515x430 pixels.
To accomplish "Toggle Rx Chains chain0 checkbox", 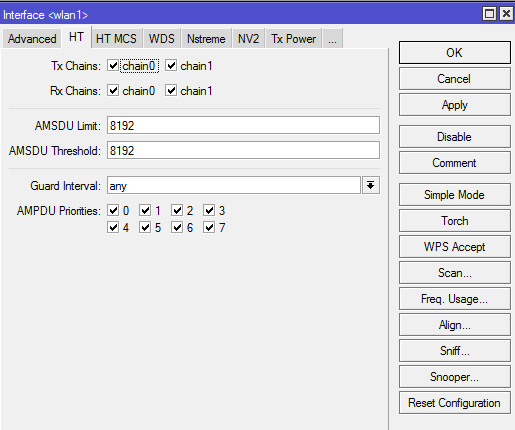I will click(113, 90).
